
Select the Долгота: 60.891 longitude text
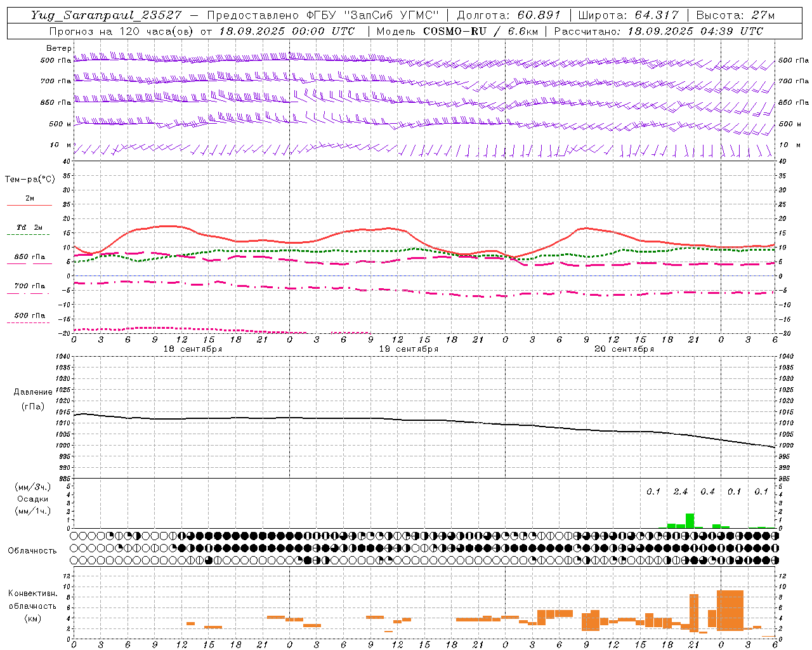509,15
